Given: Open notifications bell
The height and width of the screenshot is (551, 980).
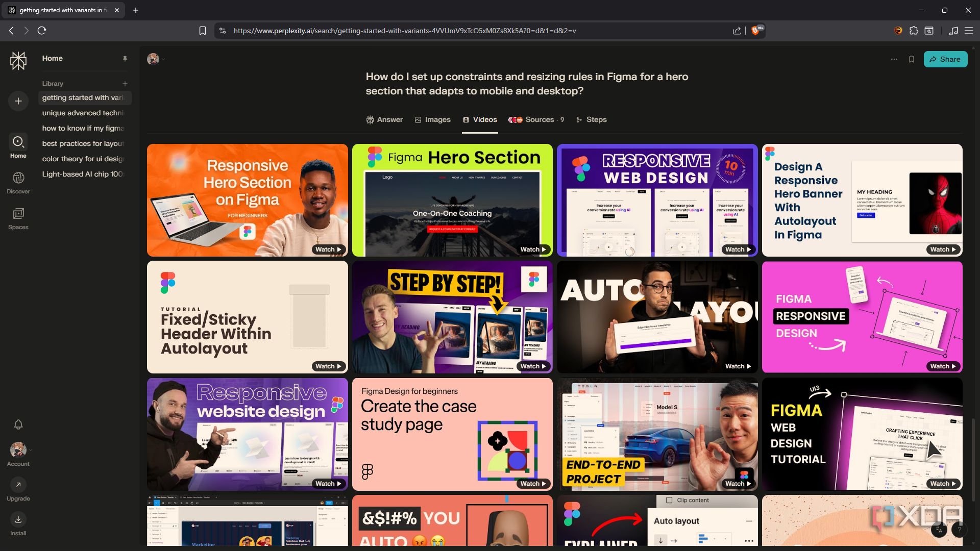Looking at the screenshot, I should [x=18, y=424].
